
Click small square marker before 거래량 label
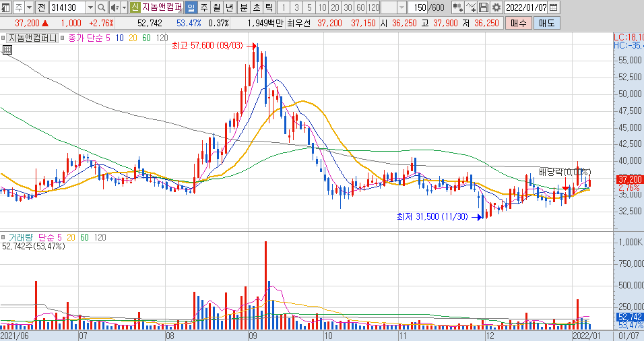[x=3, y=237]
